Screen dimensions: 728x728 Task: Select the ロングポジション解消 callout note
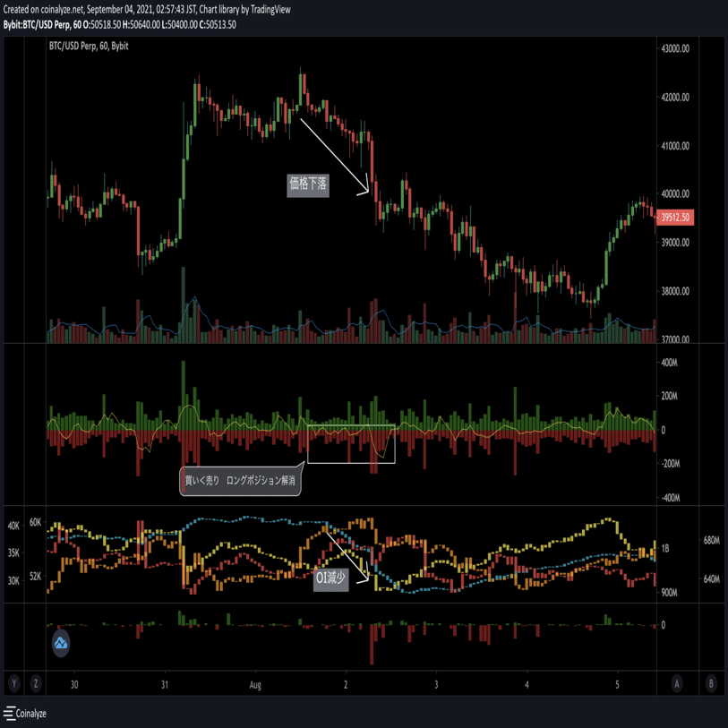pyautogui.click(x=240, y=481)
